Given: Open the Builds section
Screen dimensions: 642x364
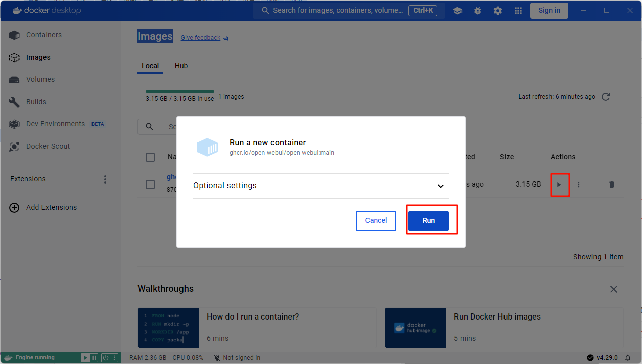Looking at the screenshot, I should click(61, 102).
